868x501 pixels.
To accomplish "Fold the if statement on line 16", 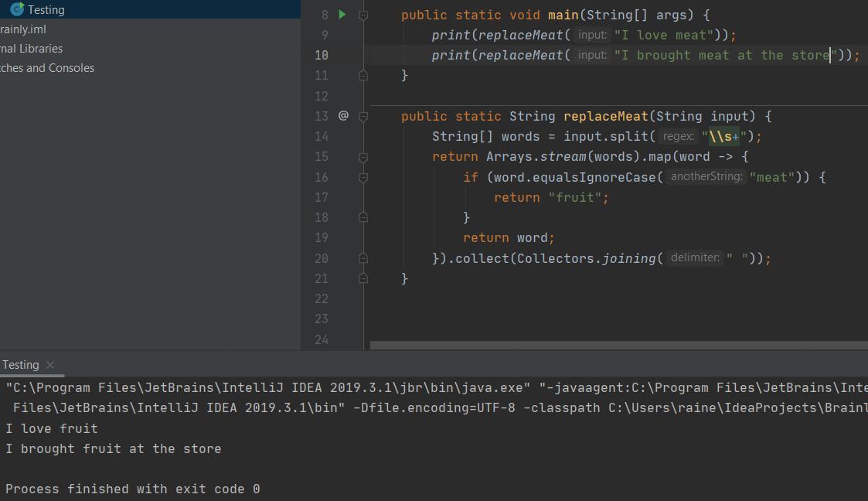I will coord(363,177).
